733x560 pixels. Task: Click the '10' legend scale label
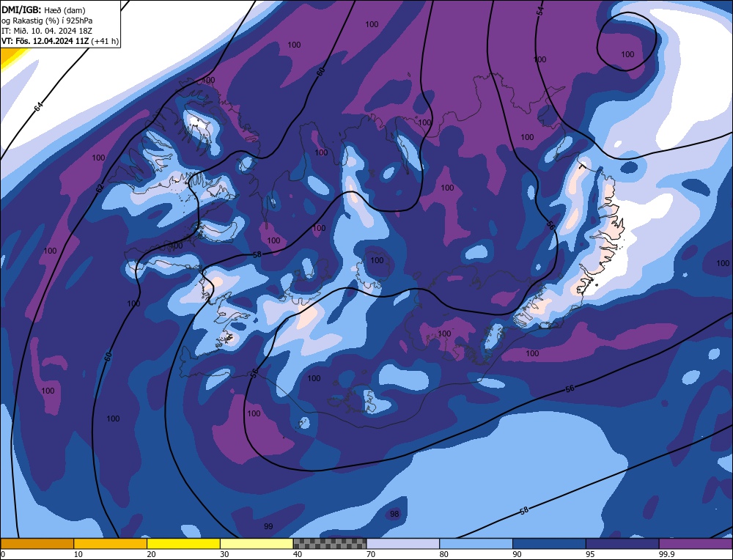(78, 554)
